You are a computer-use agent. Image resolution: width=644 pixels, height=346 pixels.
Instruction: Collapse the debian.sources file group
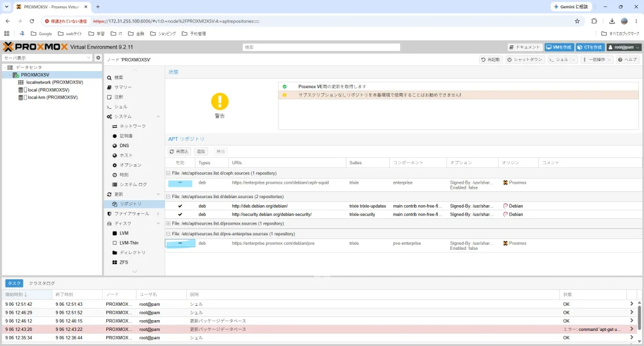[169, 196]
